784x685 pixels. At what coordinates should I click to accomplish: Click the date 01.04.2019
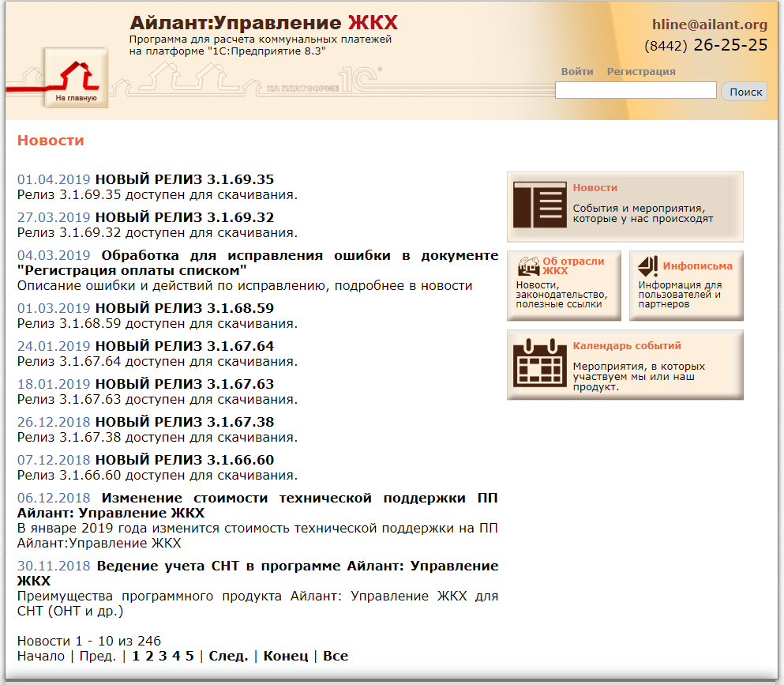[x=54, y=179]
